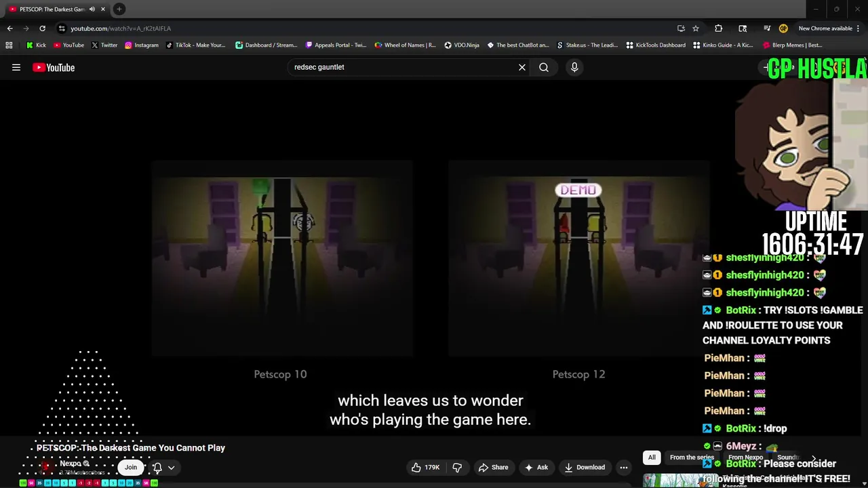Go to the YouTube home logo
This screenshot has width=868, height=488.
pos(54,67)
